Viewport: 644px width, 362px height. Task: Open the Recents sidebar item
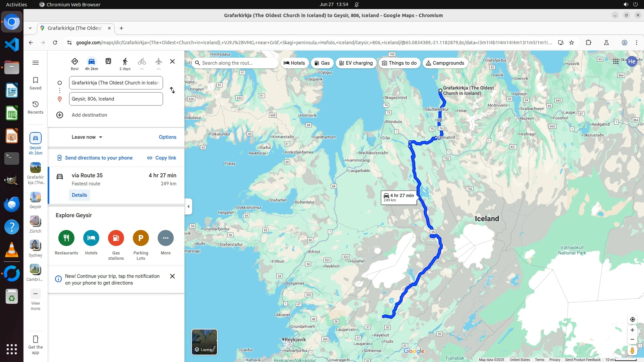[x=35, y=107]
